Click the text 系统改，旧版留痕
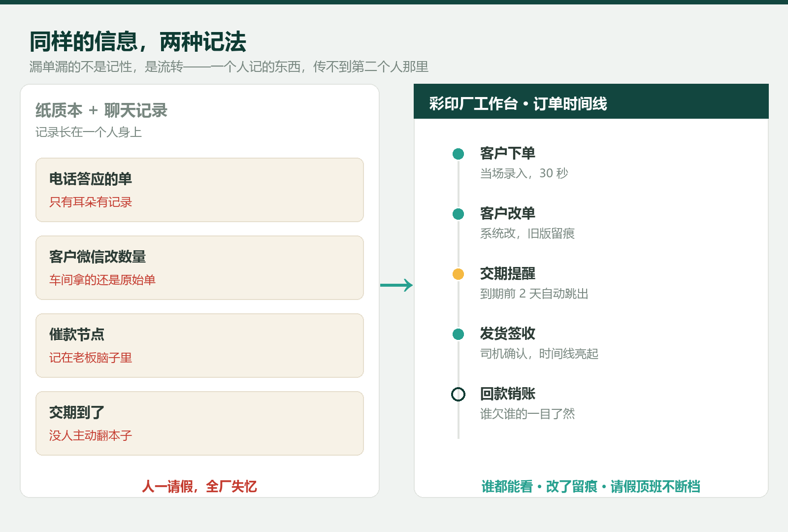 tap(527, 233)
